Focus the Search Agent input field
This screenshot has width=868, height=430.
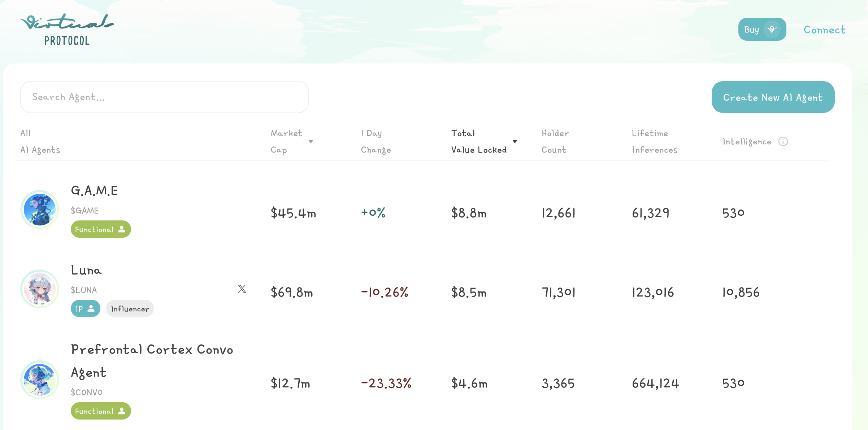(x=164, y=97)
